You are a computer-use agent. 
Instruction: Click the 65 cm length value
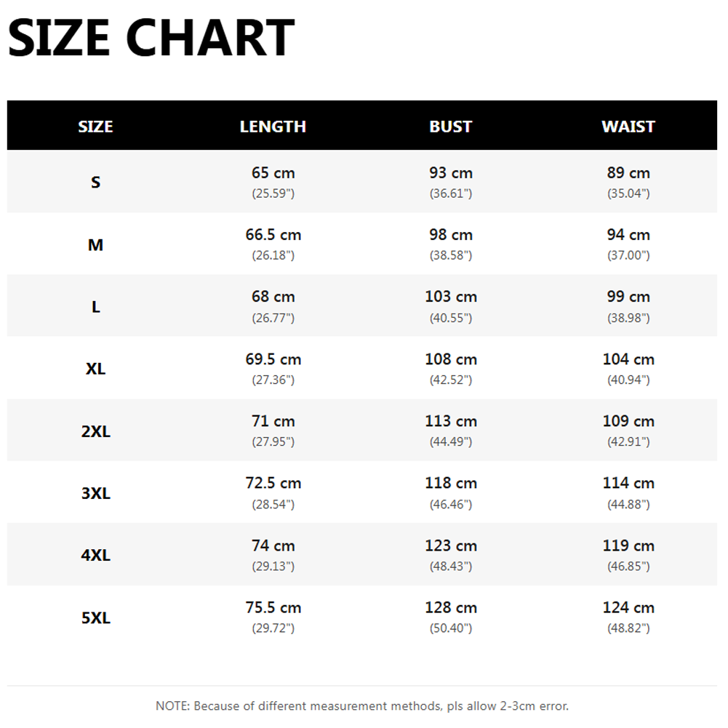tap(273, 172)
